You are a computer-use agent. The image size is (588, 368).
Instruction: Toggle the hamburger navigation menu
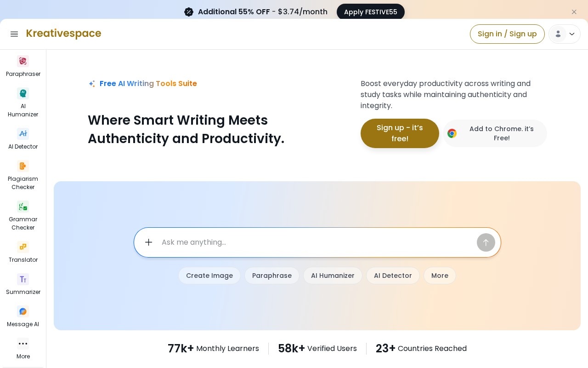coord(14,34)
